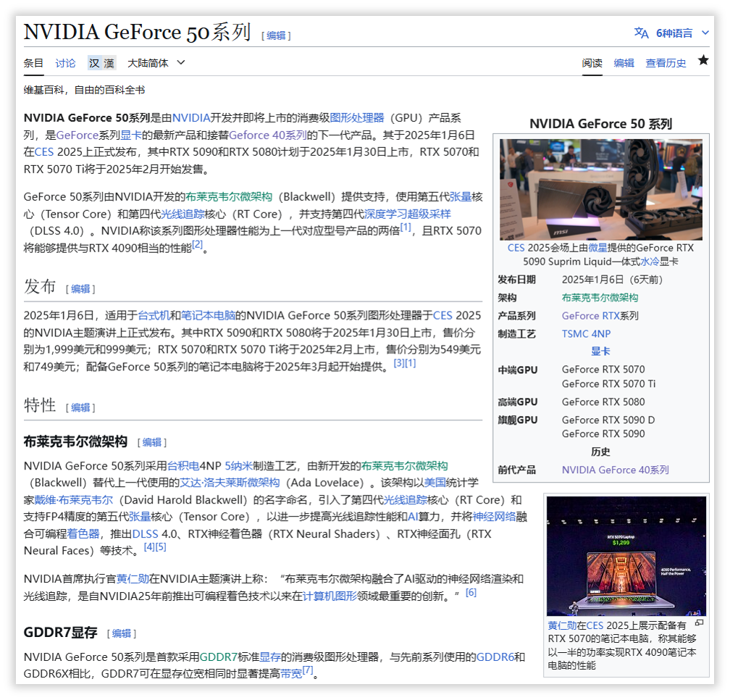The image size is (730, 700).
Task: Open the 大陆简体 variant dropdown
Action: point(156,63)
